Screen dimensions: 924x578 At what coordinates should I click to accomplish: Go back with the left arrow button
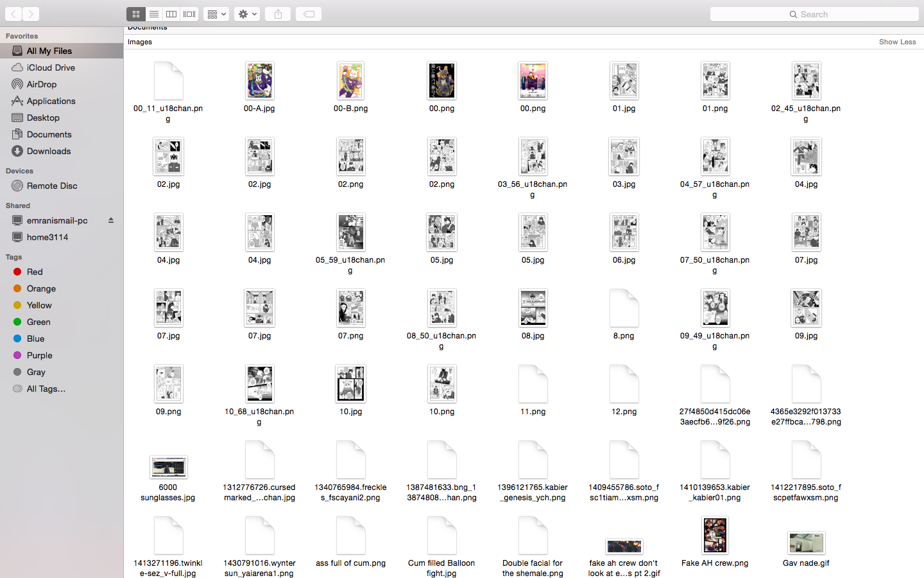pyautogui.click(x=13, y=13)
